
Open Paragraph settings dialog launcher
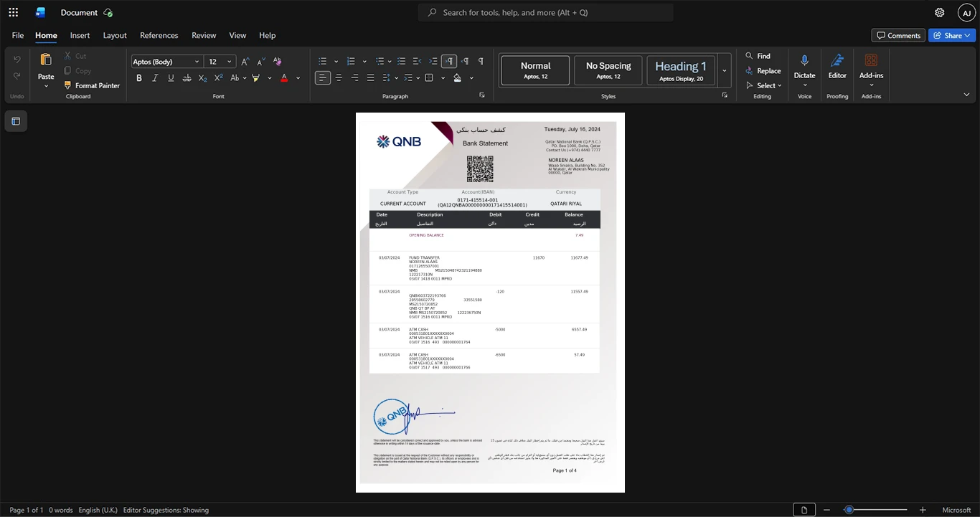pyautogui.click(x=481, y=95)
